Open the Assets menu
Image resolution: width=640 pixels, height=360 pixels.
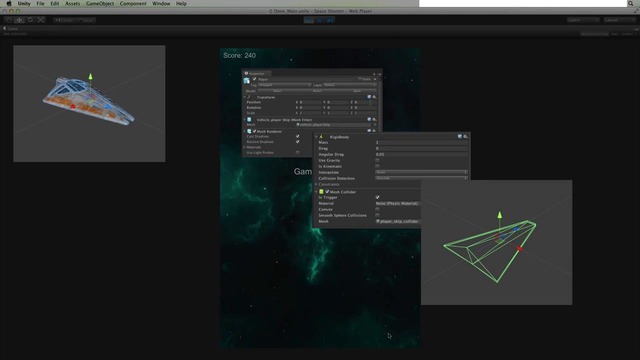(x=73, y=3)
